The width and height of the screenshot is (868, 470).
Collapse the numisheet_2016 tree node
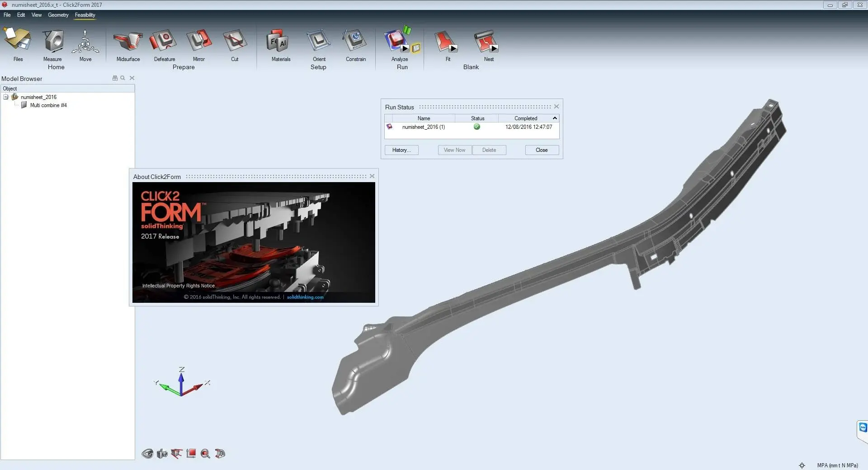pyautogui.click(x=6, y=97)
